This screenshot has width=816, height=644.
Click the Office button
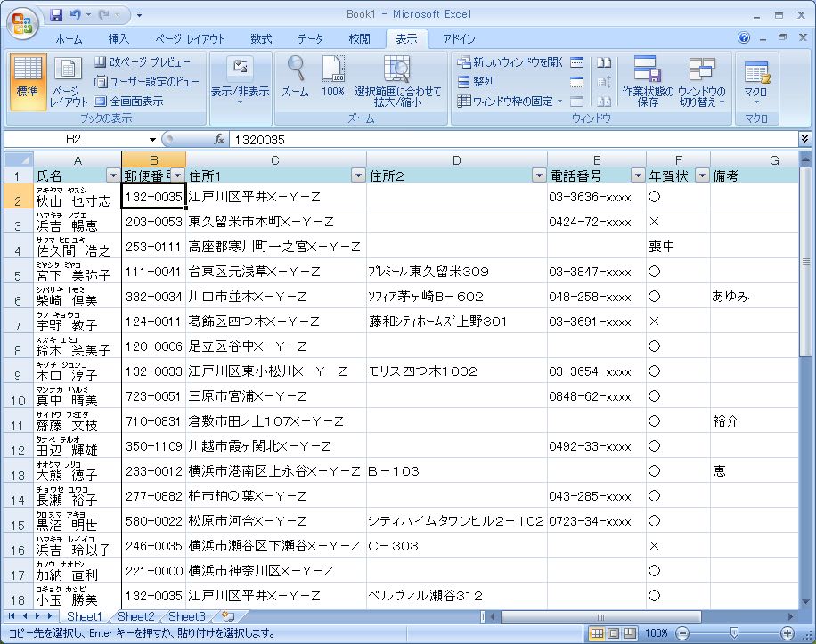(22, 23)
